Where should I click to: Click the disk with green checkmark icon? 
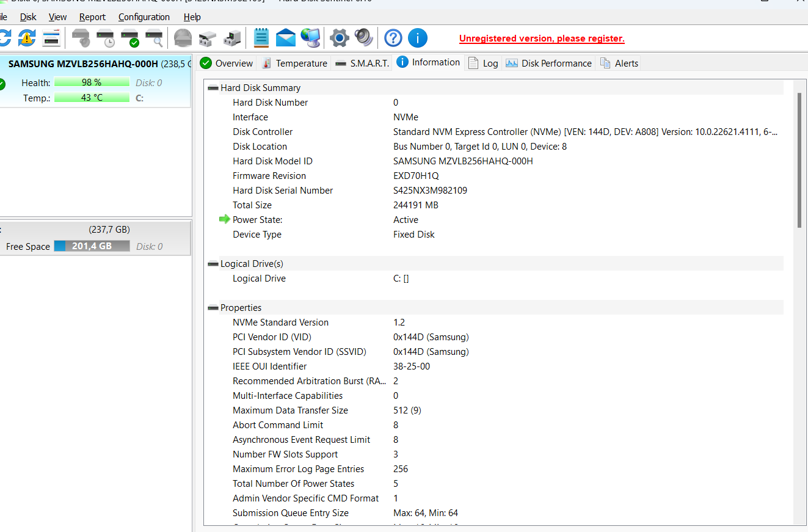point(129,38)
